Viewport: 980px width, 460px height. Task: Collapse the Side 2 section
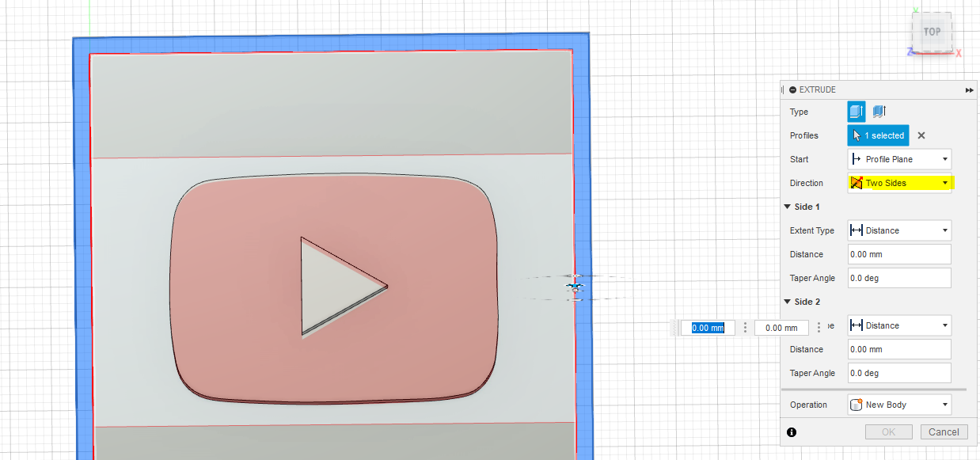pyautogui.click(x=788, y=302)
